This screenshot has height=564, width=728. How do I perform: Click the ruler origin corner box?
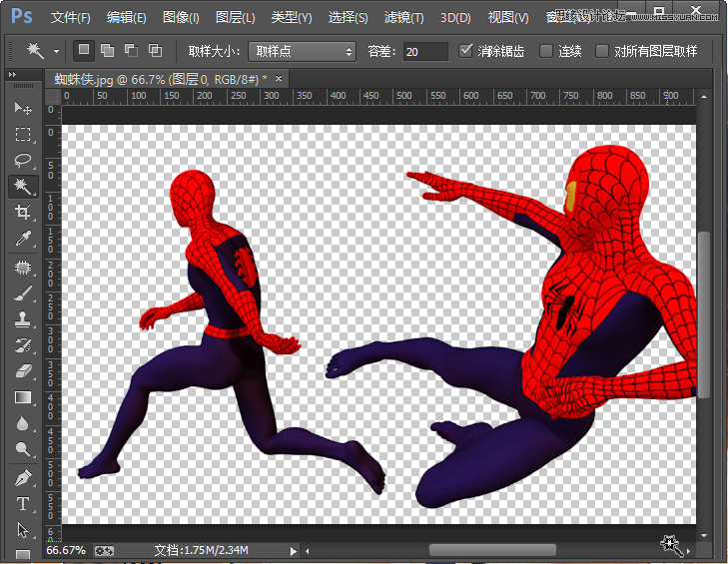click(x=53, y=96)
